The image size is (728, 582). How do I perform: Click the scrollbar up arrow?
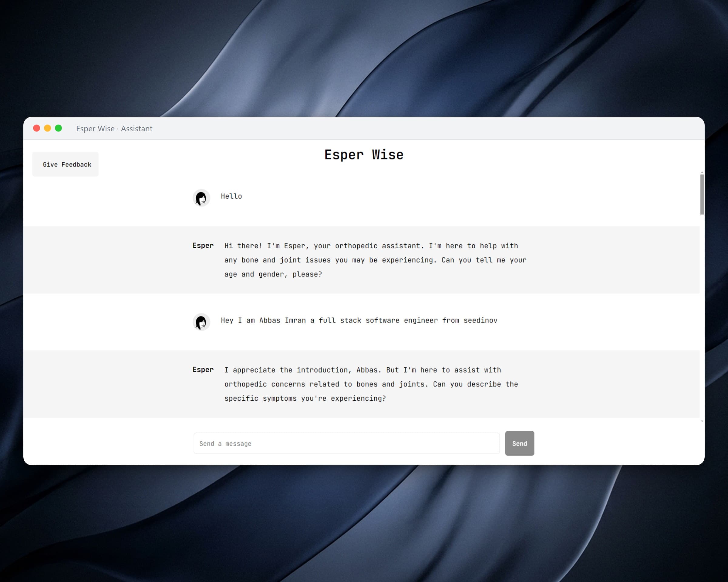click(x=702, y=172)
